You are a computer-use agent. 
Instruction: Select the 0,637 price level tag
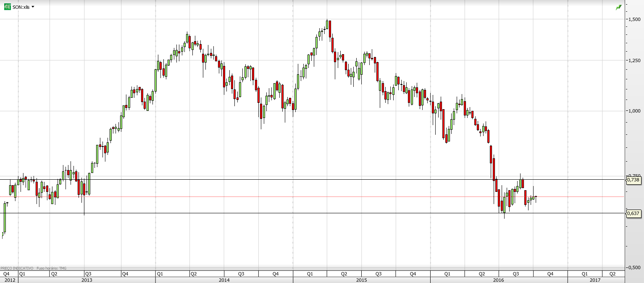[633, 213]
